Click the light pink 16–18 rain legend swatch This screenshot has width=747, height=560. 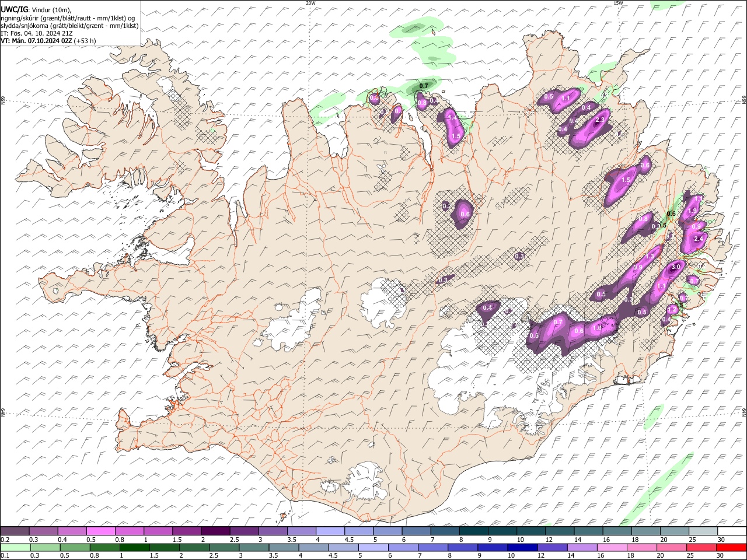612,547
